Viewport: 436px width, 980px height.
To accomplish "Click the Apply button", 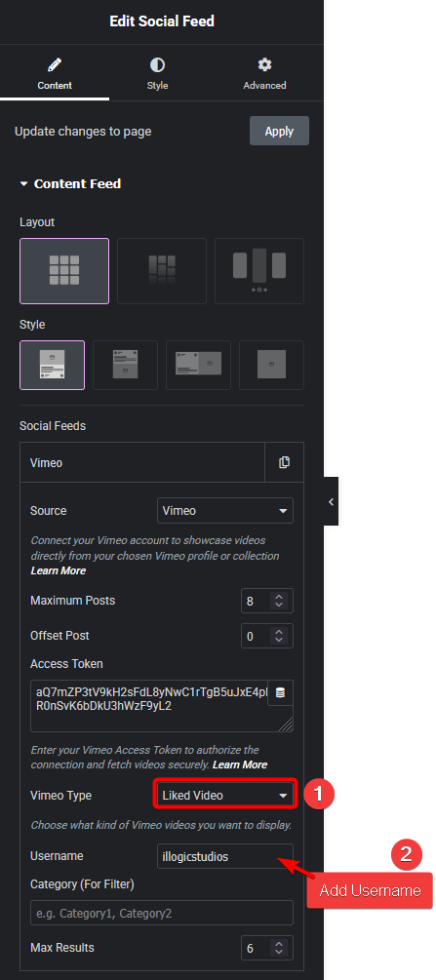I will click(279, 132).
